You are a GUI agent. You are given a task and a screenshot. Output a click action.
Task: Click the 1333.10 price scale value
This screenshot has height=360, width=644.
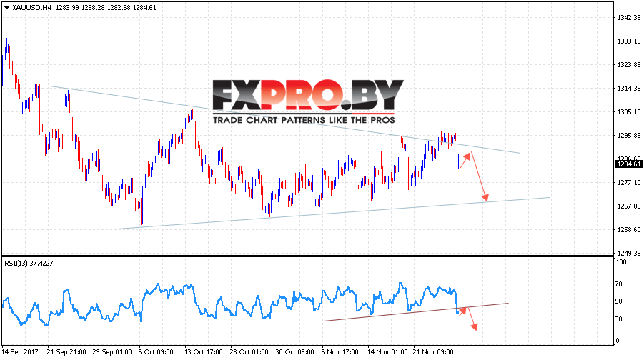[629, 41]
